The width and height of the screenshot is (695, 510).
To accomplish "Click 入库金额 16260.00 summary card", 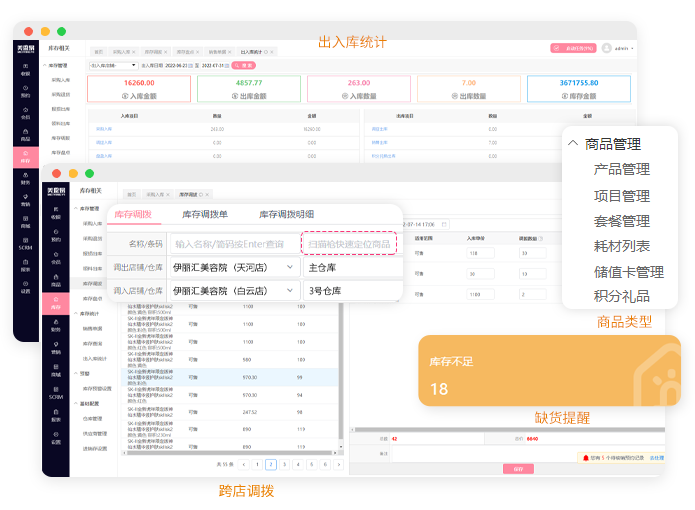I will (139, 89).
